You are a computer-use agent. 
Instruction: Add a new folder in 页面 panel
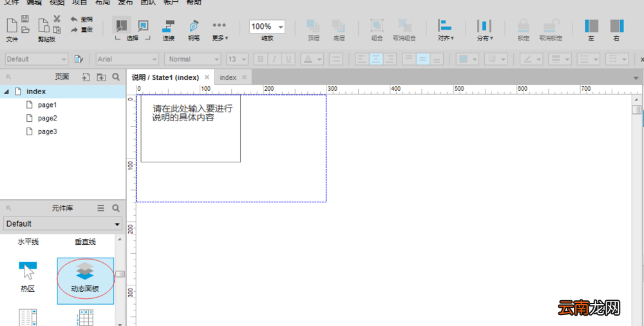point(101,77)
